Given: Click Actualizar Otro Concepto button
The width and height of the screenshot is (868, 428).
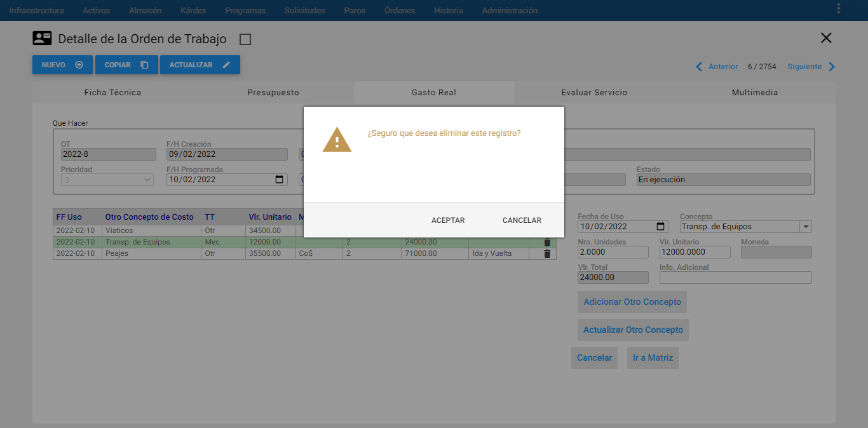Looking at the screenshot, I should (633, 330).
